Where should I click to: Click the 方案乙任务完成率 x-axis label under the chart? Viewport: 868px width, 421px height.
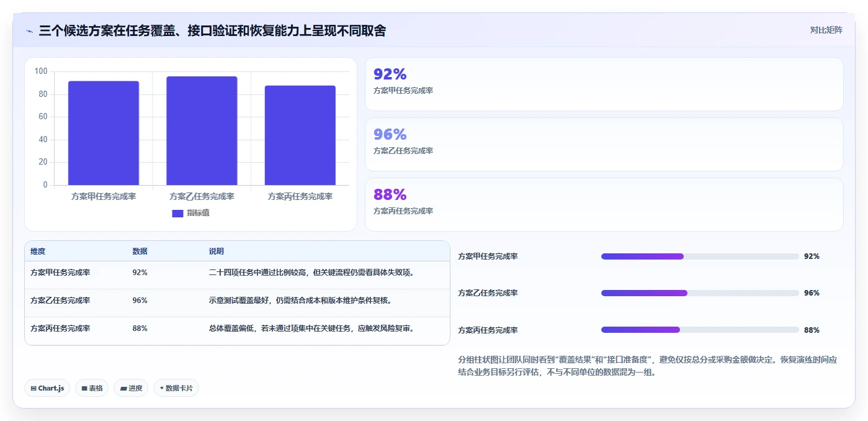pyautogui.click(x=202, y=196)
